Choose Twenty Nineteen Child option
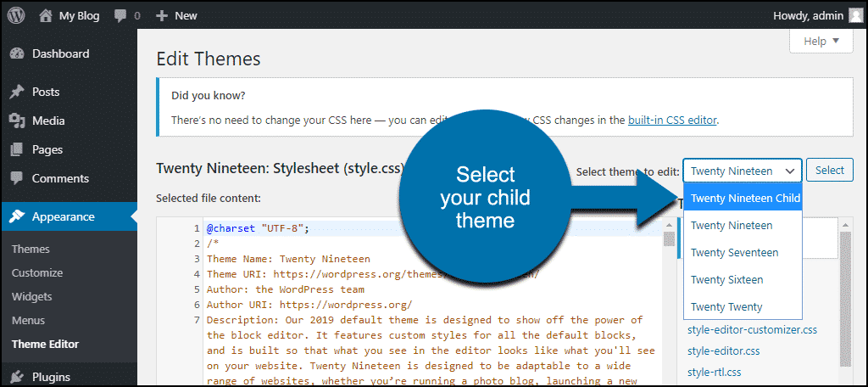This screenshot has width=868, height=387. [x=743, y=198]
